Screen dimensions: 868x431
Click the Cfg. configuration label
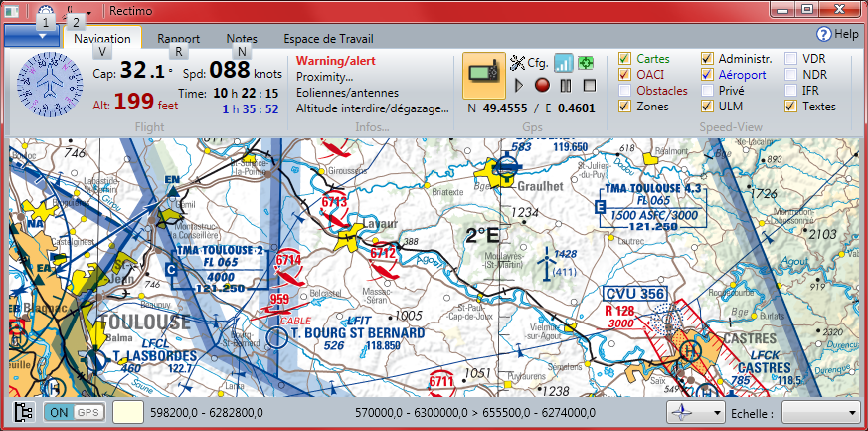click(538, 62)
